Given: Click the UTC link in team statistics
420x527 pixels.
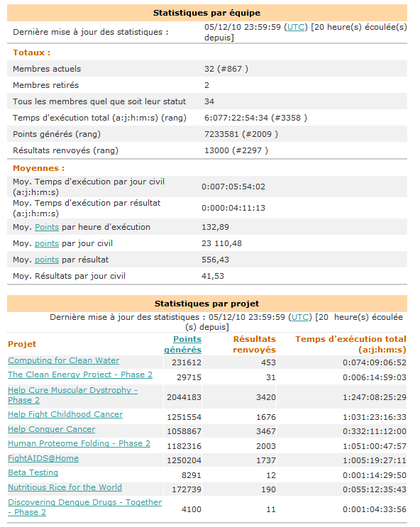Looking at the screenshot, I should point(296,27).
